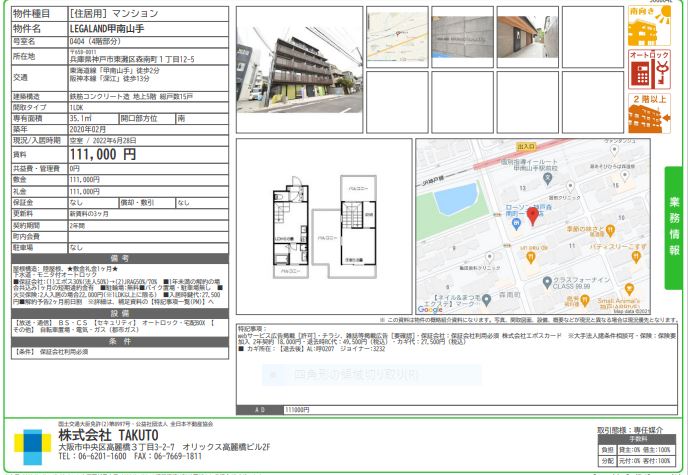Click the 備考 section header
Image resolution: width=688 pixels, height=475 pixels.
click(x=120, y=258)
